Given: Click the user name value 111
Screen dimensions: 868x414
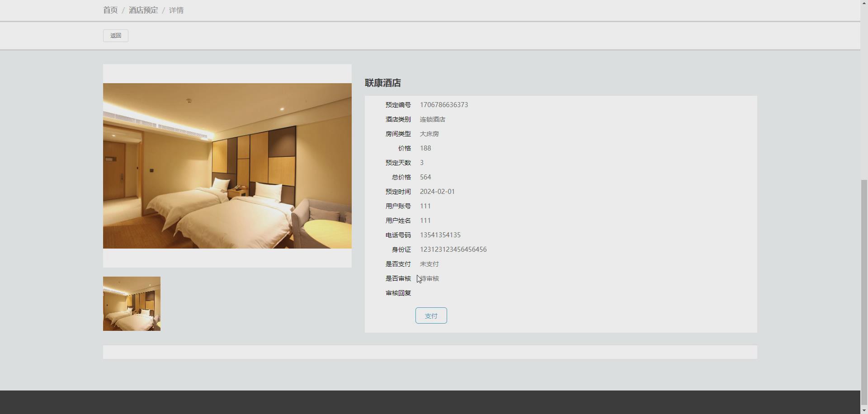Looking at the screenshot, I should 425,220.
